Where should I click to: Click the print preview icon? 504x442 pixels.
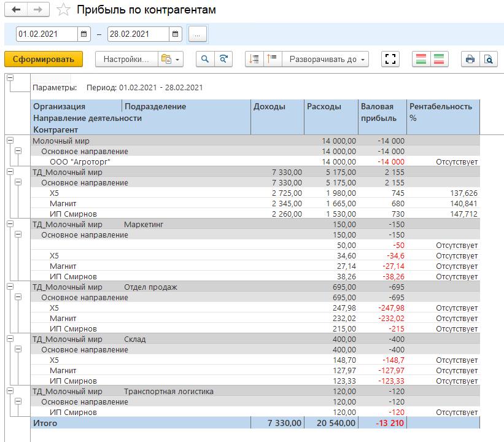pyautogui.click(x=488, y=59)
